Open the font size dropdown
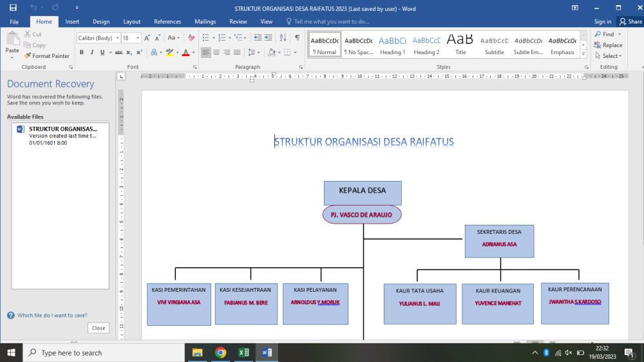The width and height of the screenshot is (644, 362). coord(138,38)
